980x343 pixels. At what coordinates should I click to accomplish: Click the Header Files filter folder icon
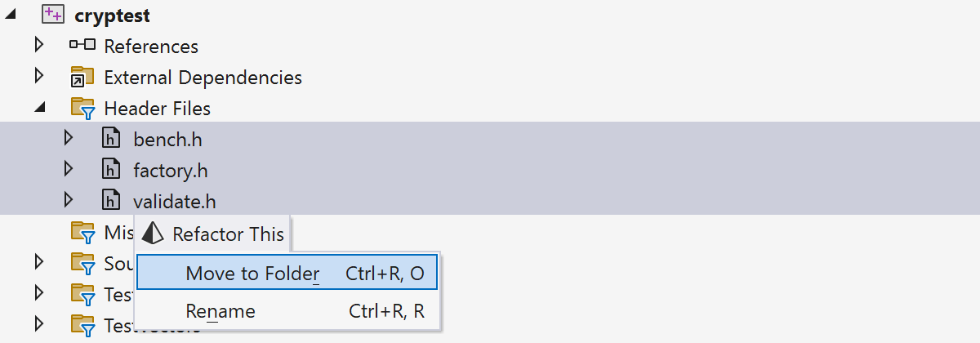tap(82, 109)
